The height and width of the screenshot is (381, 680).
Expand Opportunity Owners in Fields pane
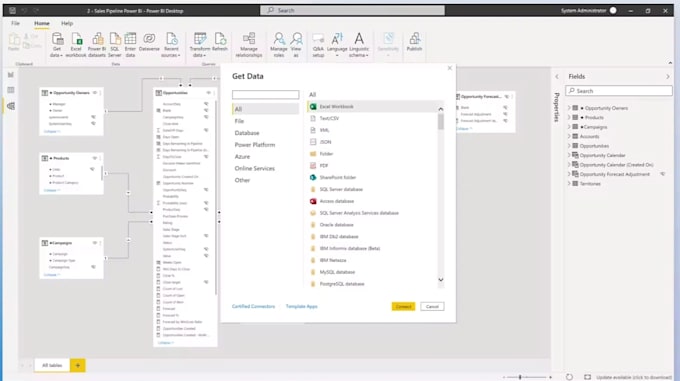tap(569, 108)
